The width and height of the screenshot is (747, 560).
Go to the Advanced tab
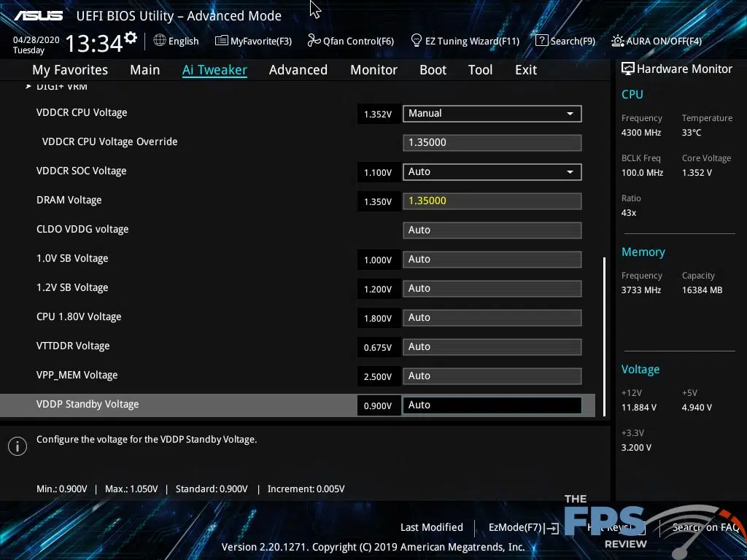point(298,70)
